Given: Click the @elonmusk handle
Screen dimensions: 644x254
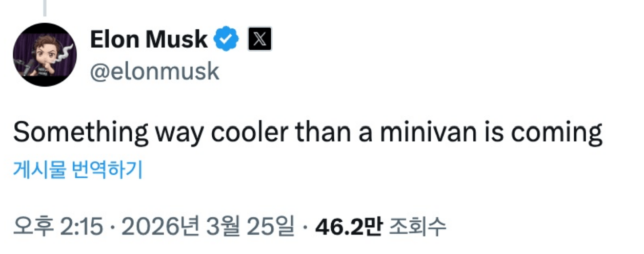Looking at the screenshot, I should (154, 72).
